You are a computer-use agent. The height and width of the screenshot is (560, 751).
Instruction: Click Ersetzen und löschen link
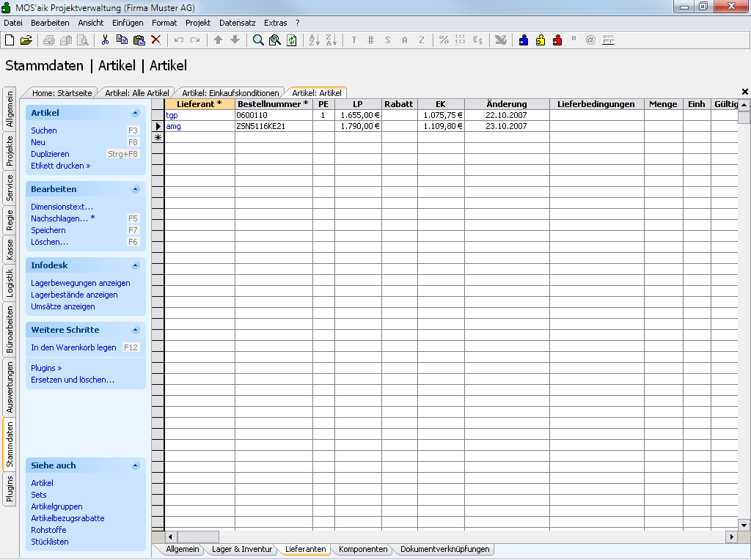(73, 380)
